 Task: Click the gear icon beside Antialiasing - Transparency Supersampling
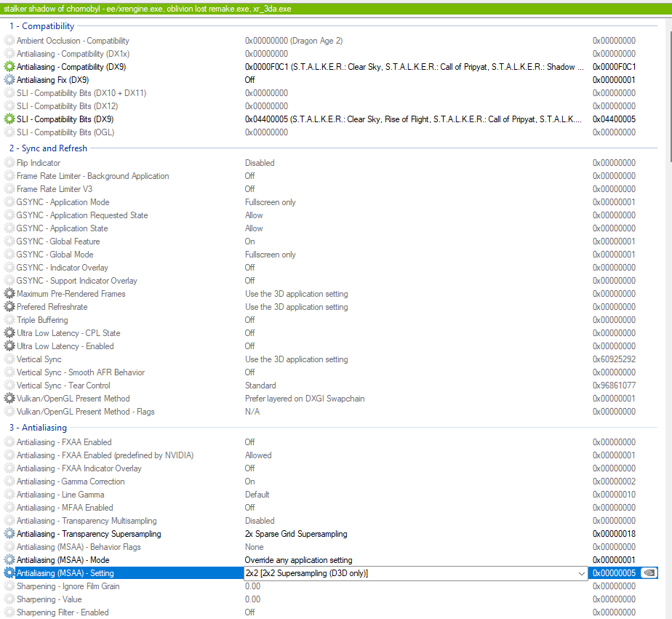tap(9, 534)
